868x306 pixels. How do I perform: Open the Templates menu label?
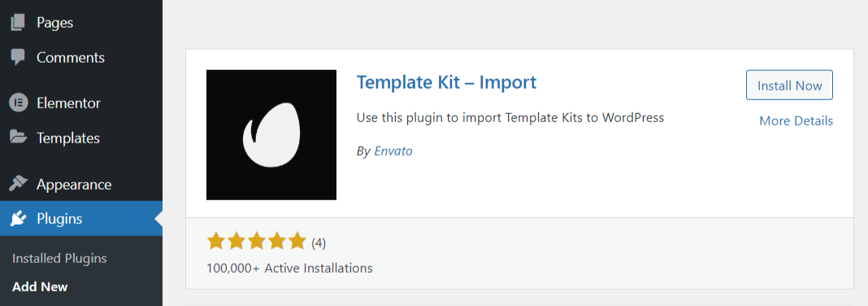pyautogui.click(x=68, y=138)
